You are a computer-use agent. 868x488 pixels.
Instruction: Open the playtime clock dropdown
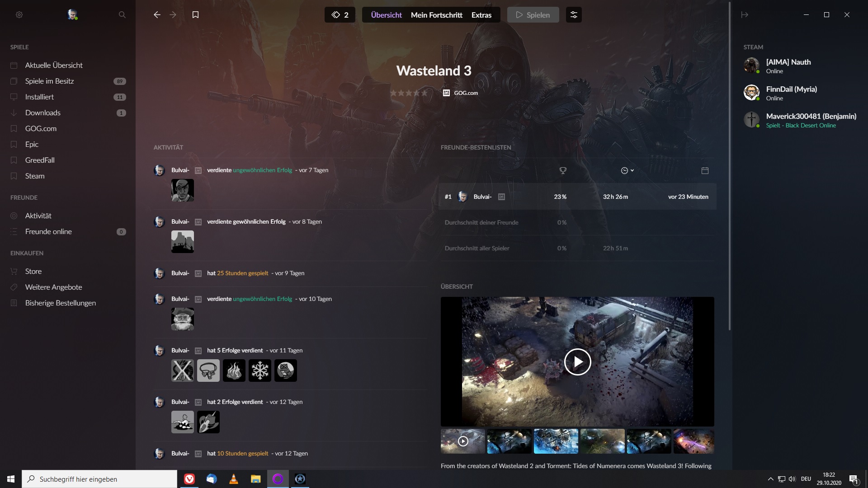[x=627, y=171]
